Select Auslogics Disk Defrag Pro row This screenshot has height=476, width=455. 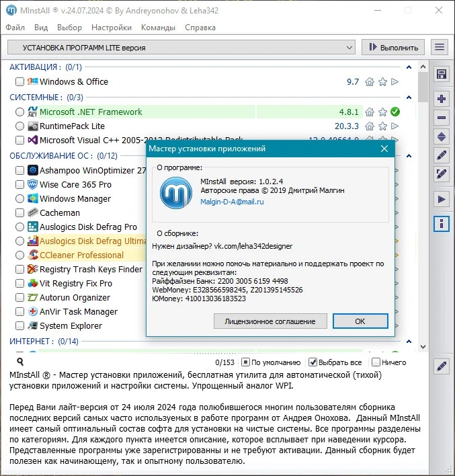click(88, 227)
